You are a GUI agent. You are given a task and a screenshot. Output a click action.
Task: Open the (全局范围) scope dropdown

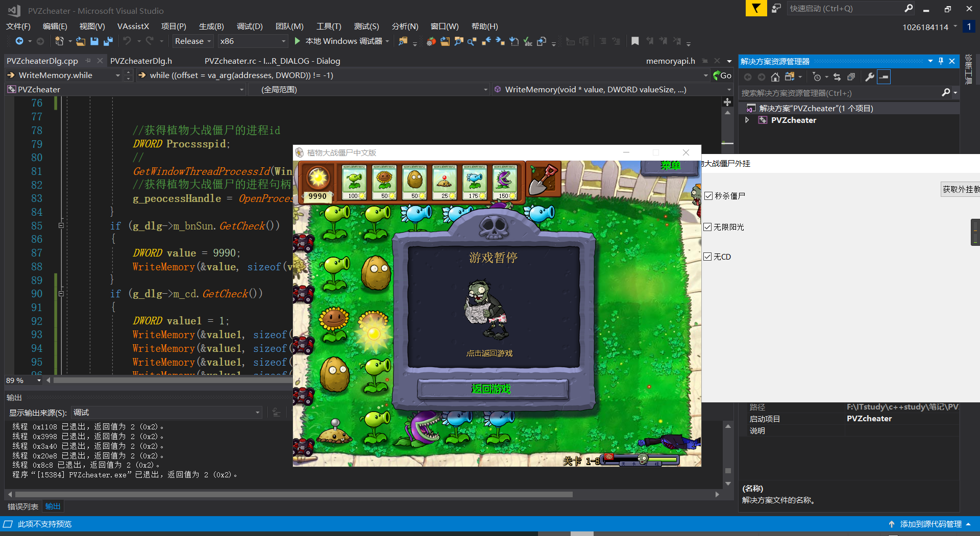[x=370, y=89]
